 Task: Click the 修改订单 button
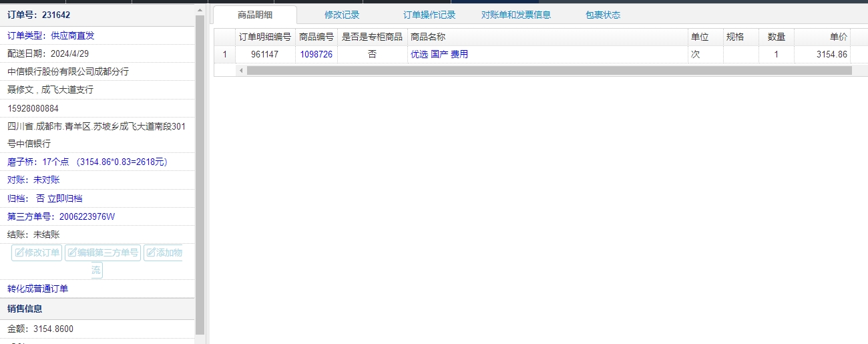[37, 252]
